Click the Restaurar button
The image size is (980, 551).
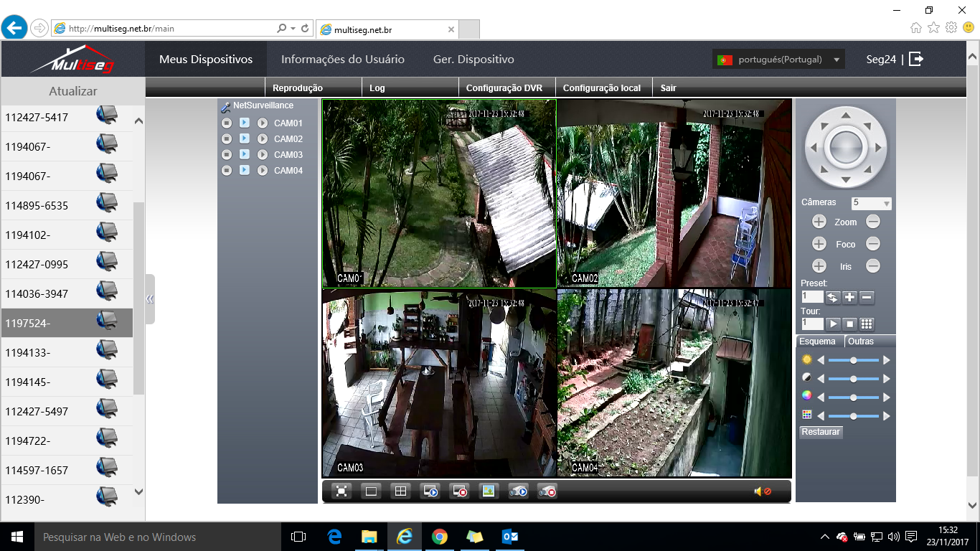(x=820, y=432)
